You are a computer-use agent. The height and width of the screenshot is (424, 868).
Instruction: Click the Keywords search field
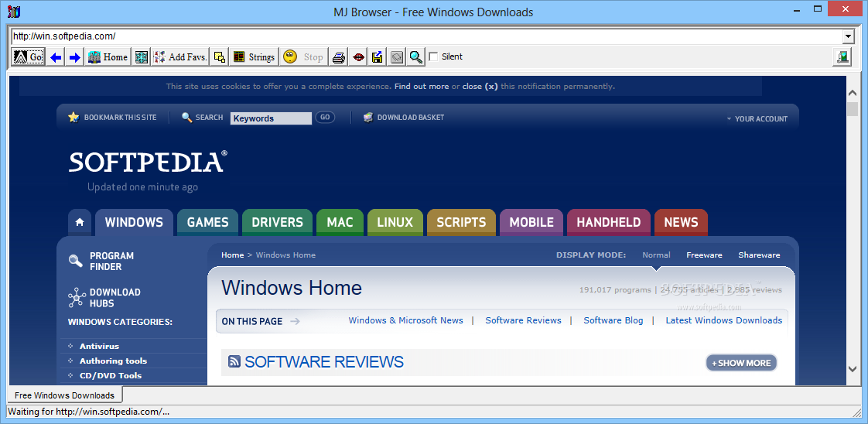pyautogui.click(x=272, y=118)
